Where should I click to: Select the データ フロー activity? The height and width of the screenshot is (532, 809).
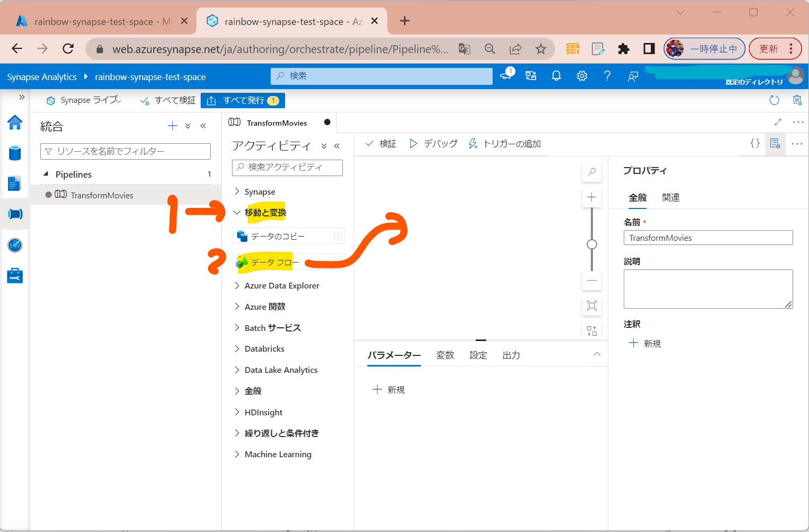click(288, 262)
